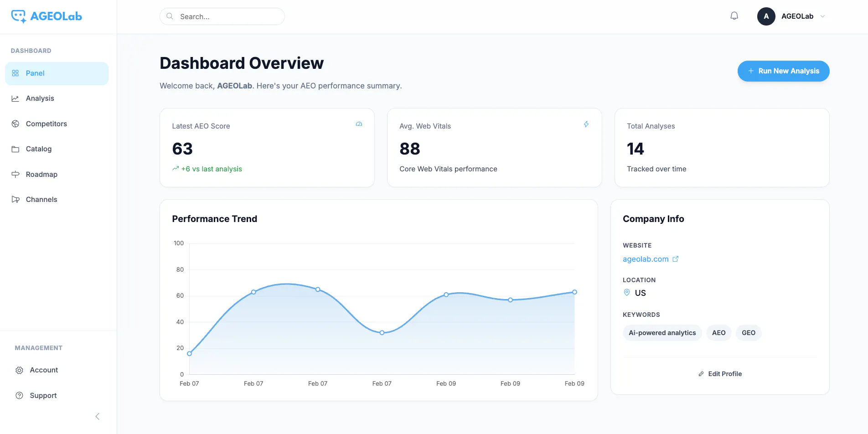
Task: Collapse the sidebar with the left chevron
Action: (97, 416)
